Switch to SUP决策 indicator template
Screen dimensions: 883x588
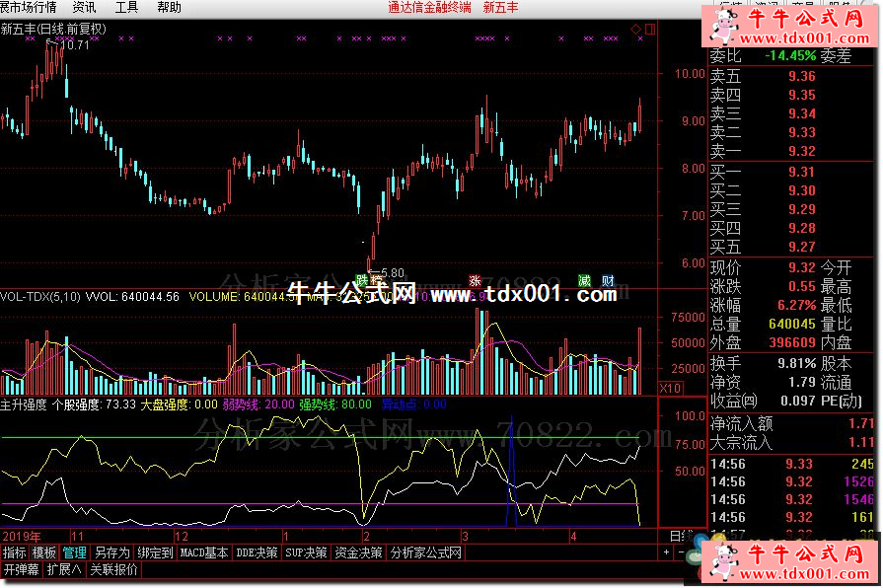(307, 553)
